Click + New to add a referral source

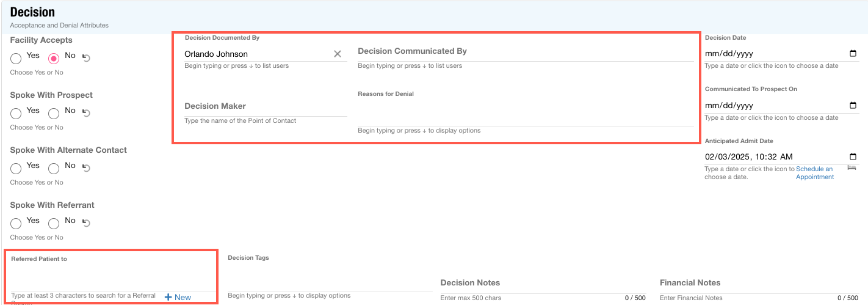coord(178,297)
